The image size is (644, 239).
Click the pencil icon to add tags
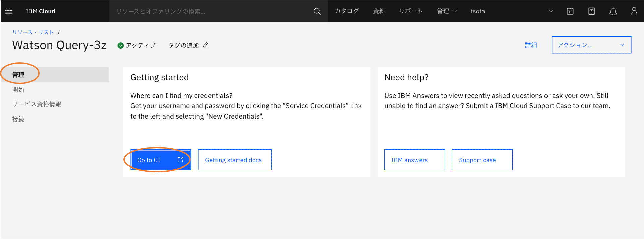(206, 45)
